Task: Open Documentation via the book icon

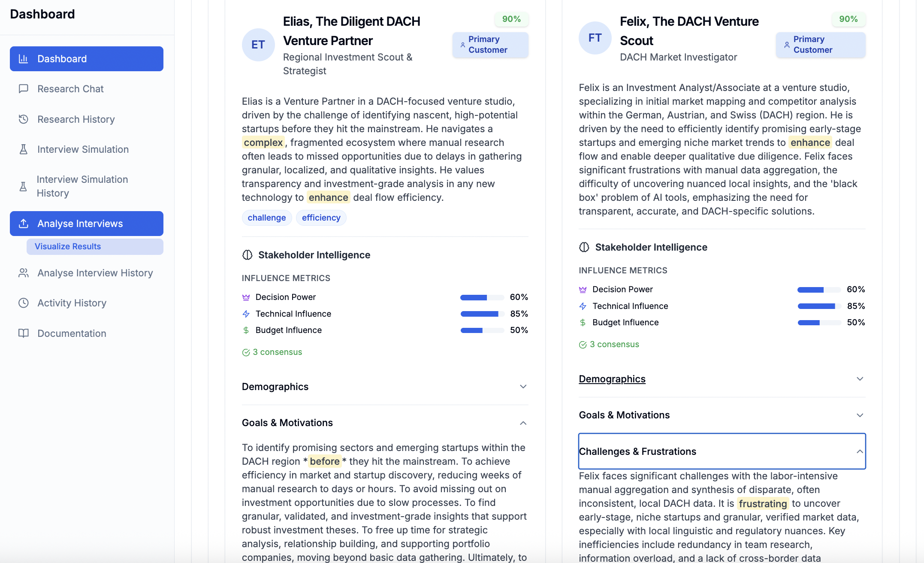Action: pos(24,333)
